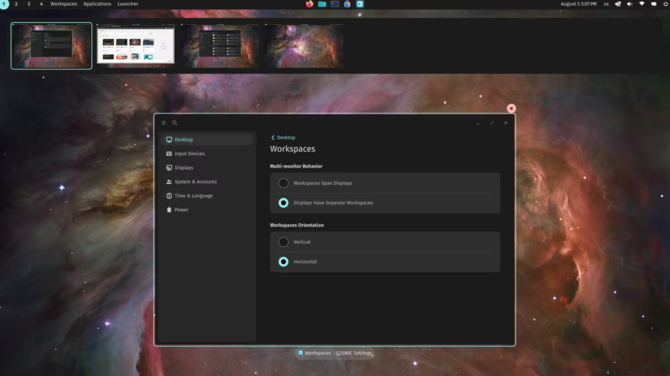This screenshot has height=376, width=670.
Task: Open the app store icon in panel
Action: [x=347, y=4]
